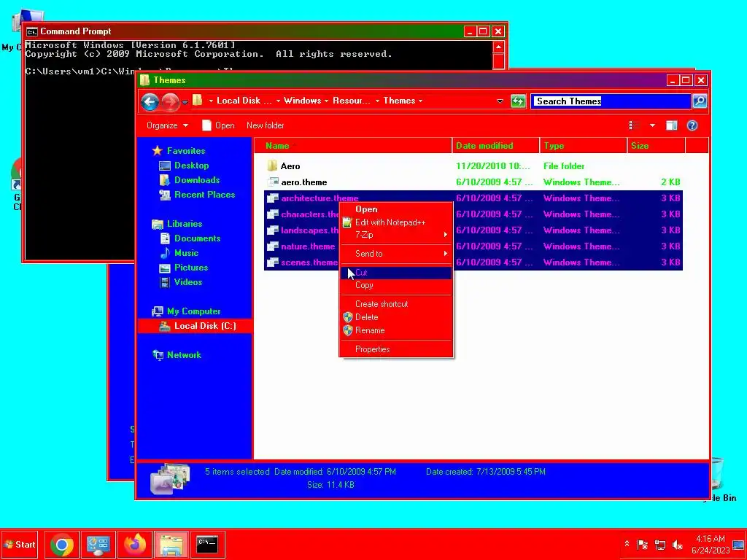Open the Organize dropdown menu
The width and height of the screenshot is (747, 560).
[x=167, y=125]
